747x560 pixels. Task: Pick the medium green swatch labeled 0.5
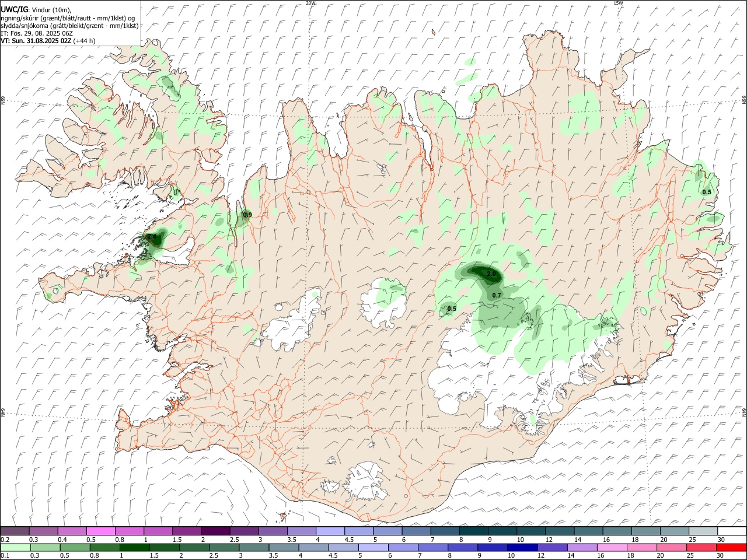click(75, 547)
